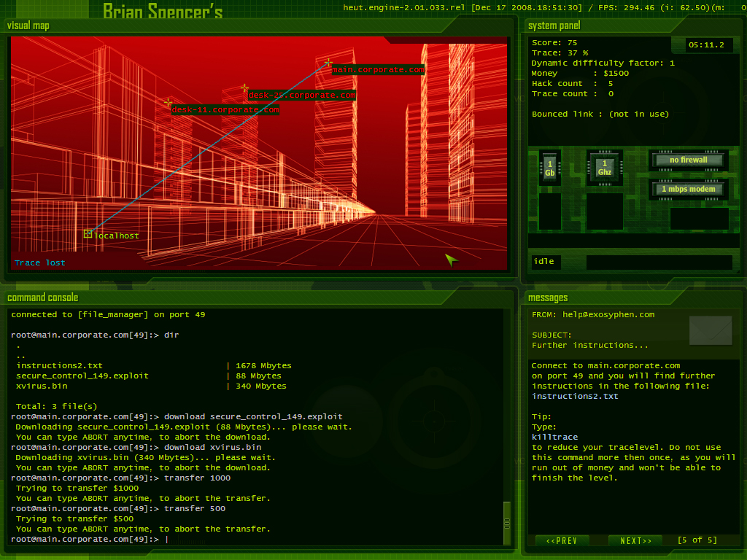The image size is (747, 560).
Task: Click the system panel header
Action: tap(554, 26)
